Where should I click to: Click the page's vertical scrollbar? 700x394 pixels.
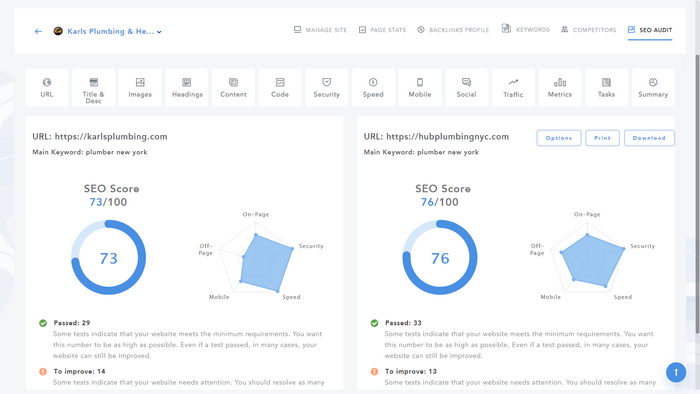tap(697, 194)
